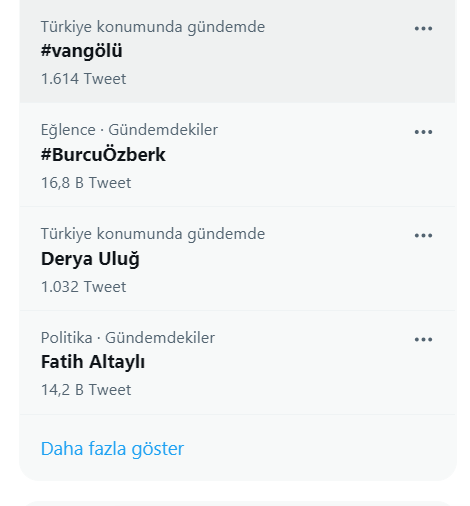Click the Daha fazla göster link
This screenshot has width=470, height=506.
[x=112, y=448]
